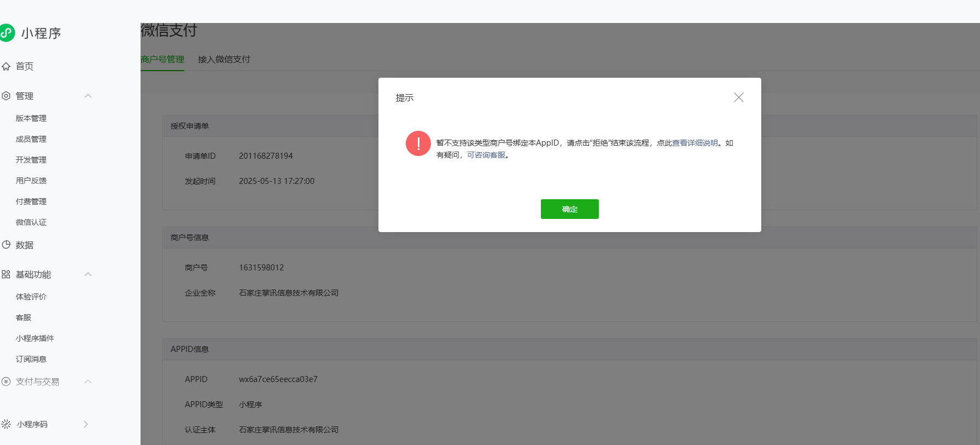Open 客服 in the sidebar
This screenshot has height=445, width=980.
tap(24, 317)
